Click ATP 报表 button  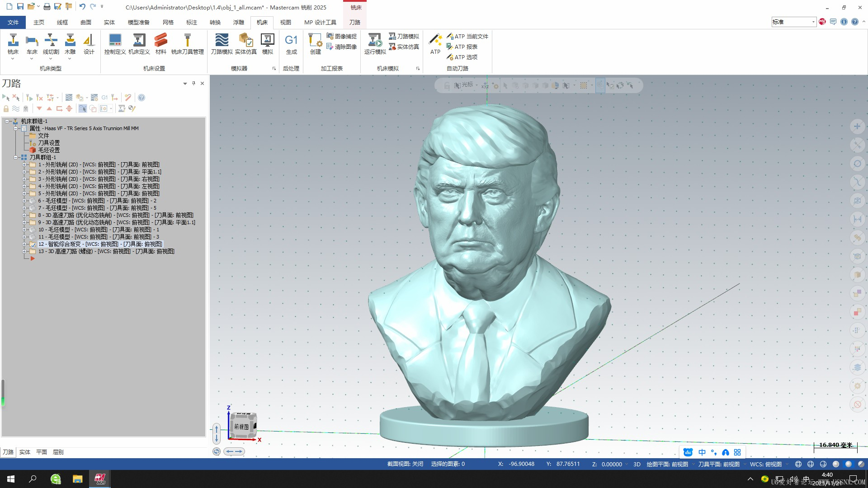(462, 47)
